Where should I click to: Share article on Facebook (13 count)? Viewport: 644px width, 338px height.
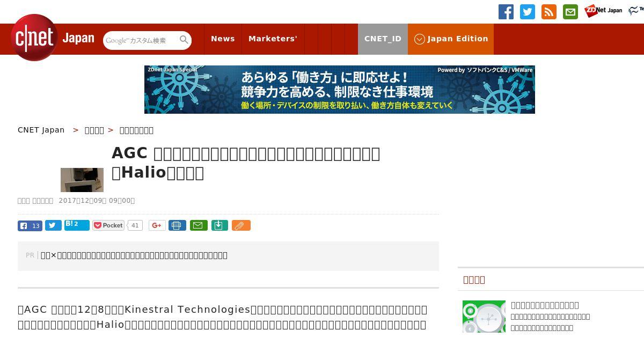click(x=30, y=226)
